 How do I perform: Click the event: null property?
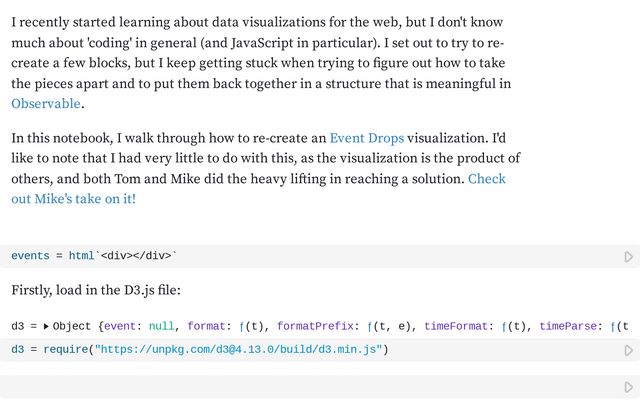(144, 326)
